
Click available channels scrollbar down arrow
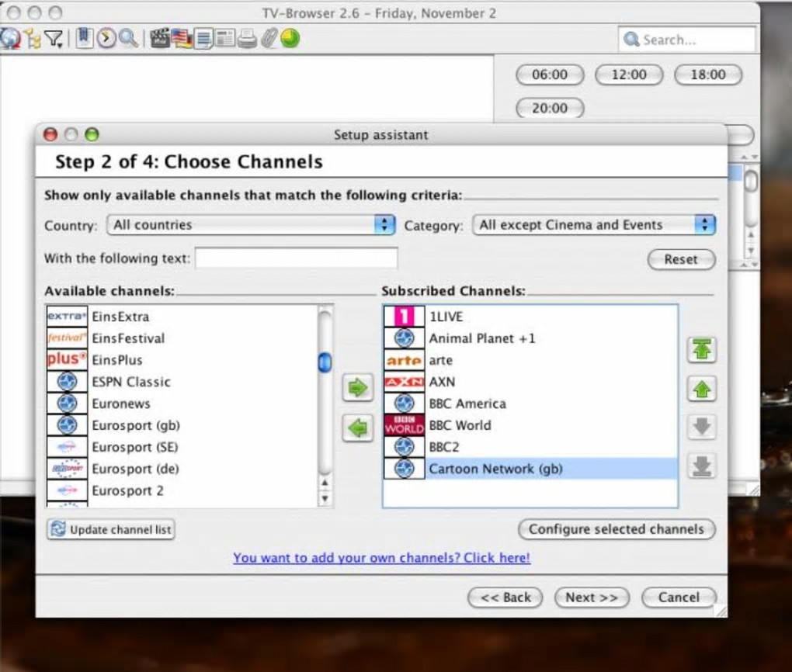tap(325, 498)
